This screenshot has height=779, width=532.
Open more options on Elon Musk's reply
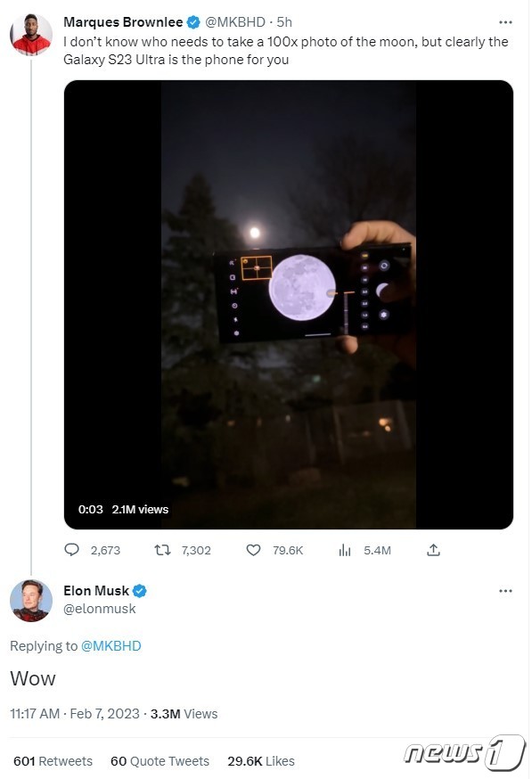[x=505, y=591]
